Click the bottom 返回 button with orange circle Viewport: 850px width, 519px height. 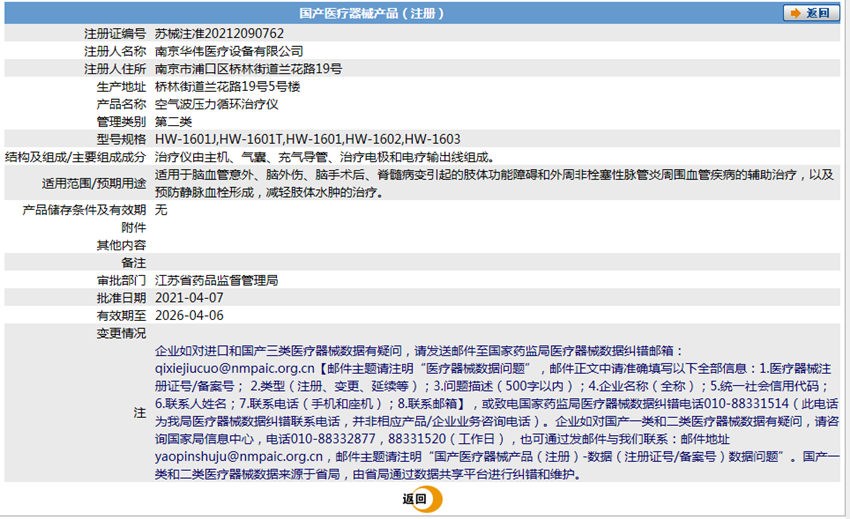[x=422, y=499]
